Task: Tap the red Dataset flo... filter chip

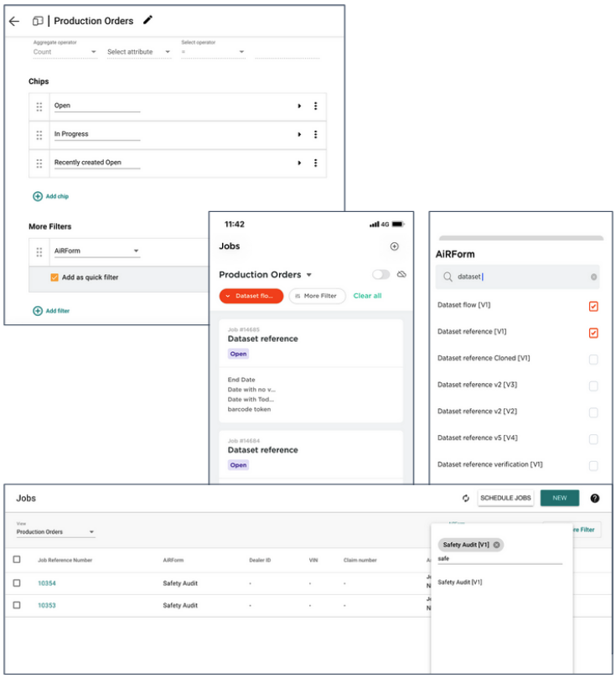Action: click(x=251, y=296)
